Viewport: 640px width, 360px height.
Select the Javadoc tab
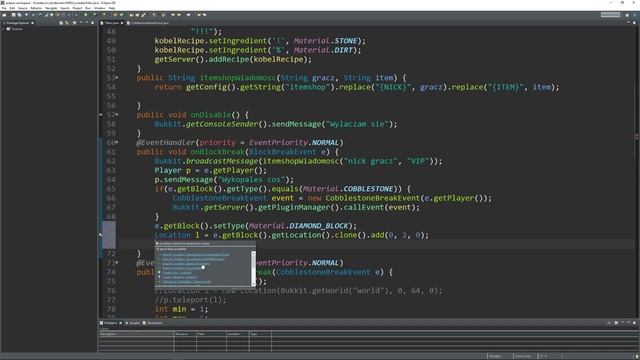(133, 323)
